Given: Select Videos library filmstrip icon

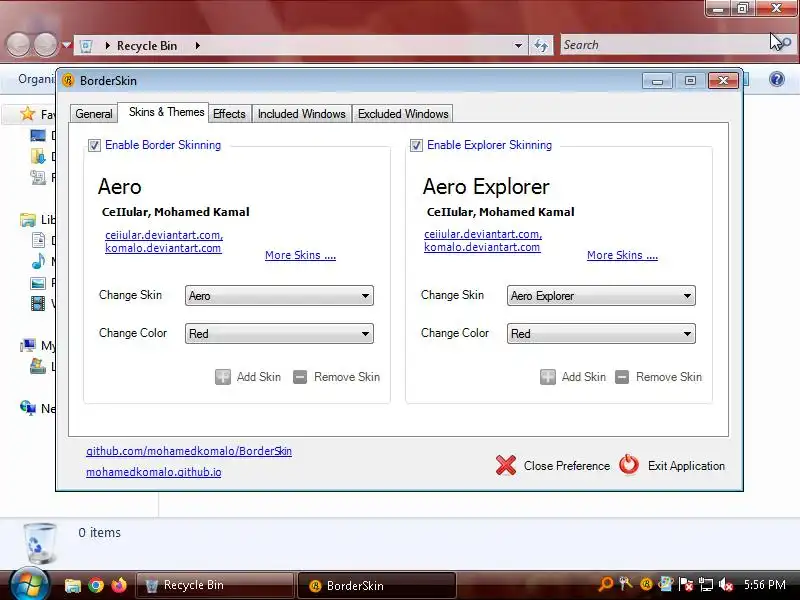Looking at the screenshot, I should pyautogui.click(x=38, y=304).
